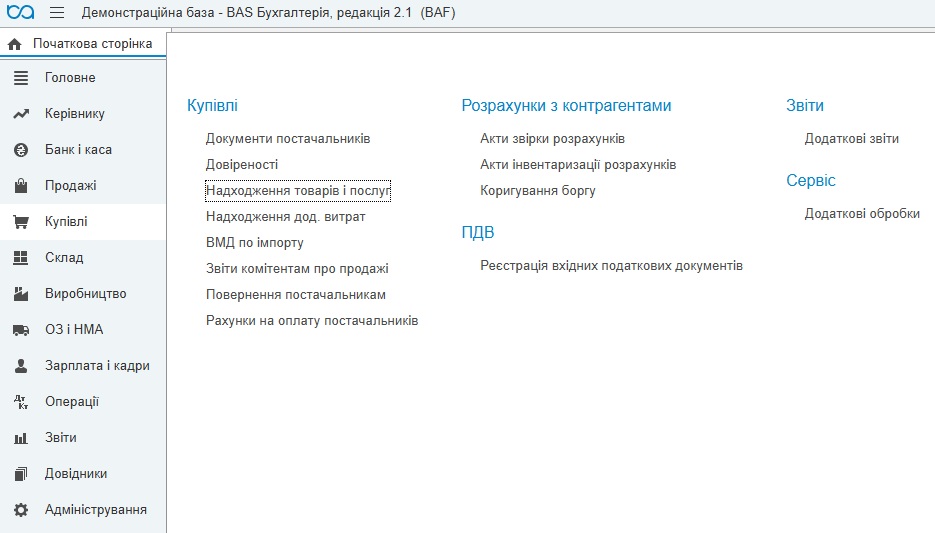Open Виробництво via factory icon
Screen dimensions: 935x533
[21, 294]
